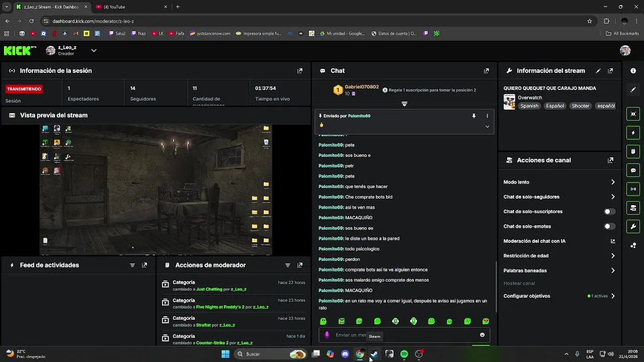Open All Bookmarks folder
The image size is (644, 362).
(622, 34)
